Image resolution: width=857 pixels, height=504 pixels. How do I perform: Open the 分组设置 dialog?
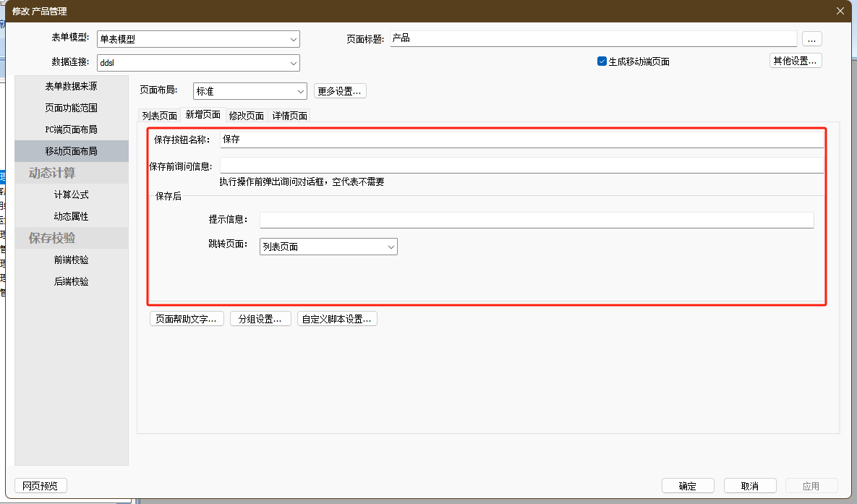(x=260, y=319)
